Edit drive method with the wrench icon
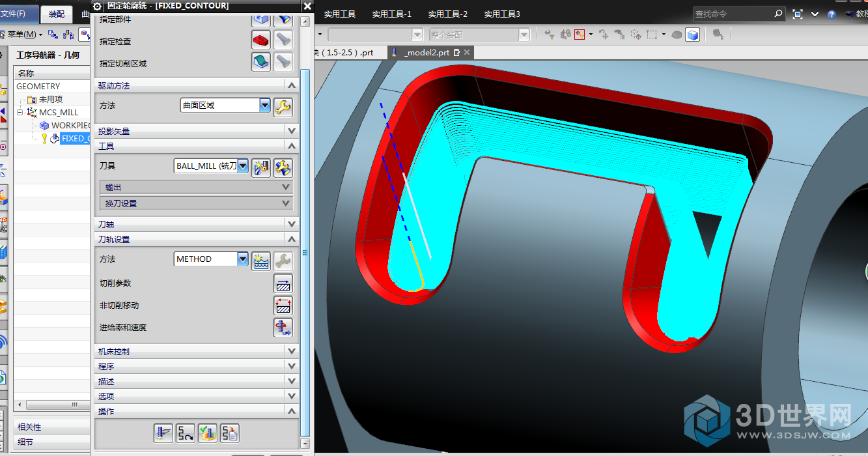868x456 pixels. click(283, 107)
